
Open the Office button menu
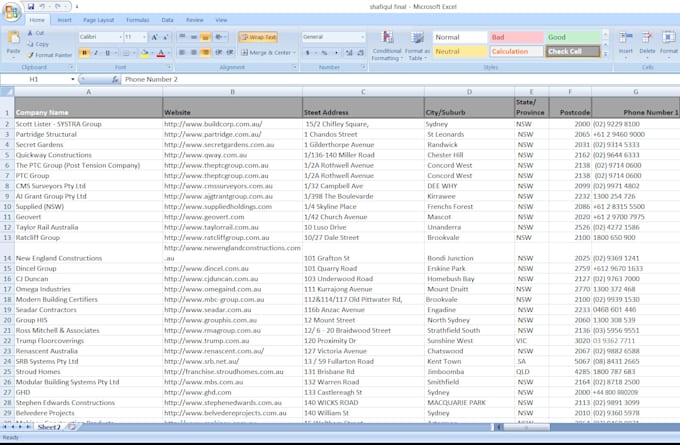click(x=12, y=12)
